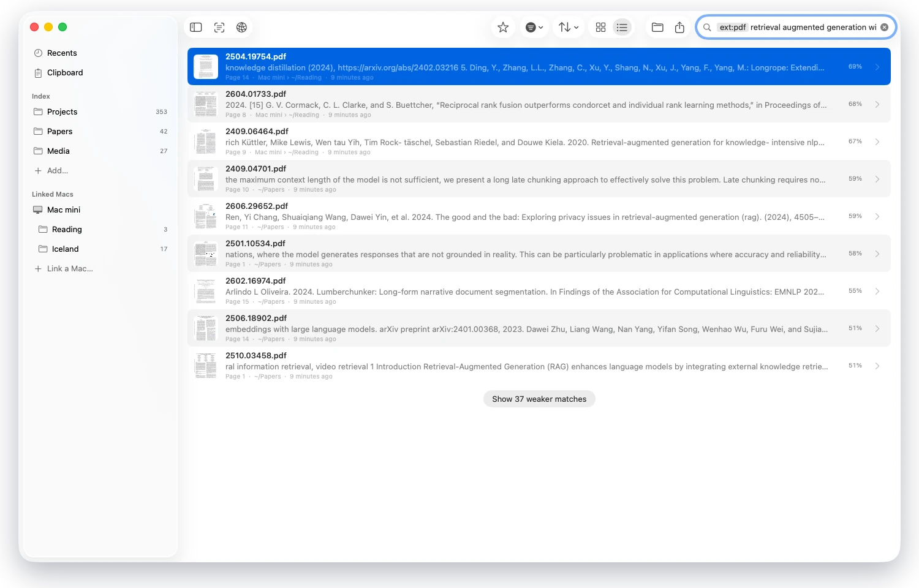Select result 2606.29652.pdf
Viewport: 919px width, 588px height.
539,216
